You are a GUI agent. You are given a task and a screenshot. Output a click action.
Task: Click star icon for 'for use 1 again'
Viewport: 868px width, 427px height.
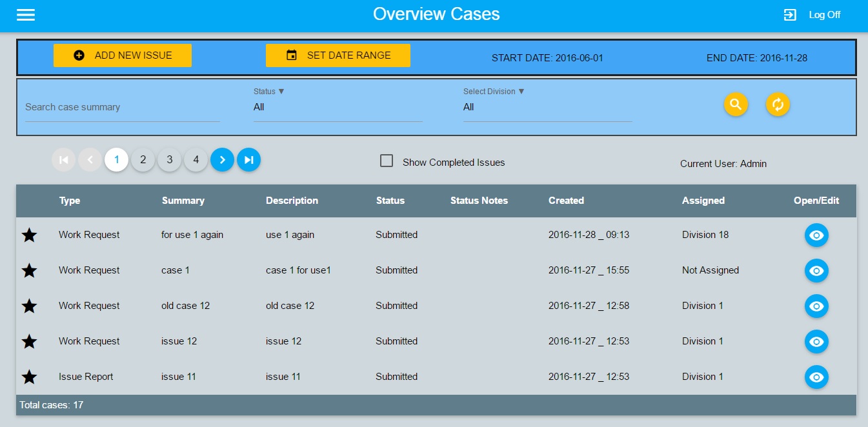tap(29, 235)
